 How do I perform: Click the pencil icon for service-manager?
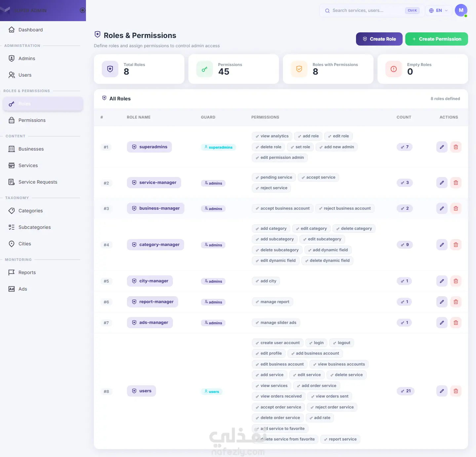442,183
